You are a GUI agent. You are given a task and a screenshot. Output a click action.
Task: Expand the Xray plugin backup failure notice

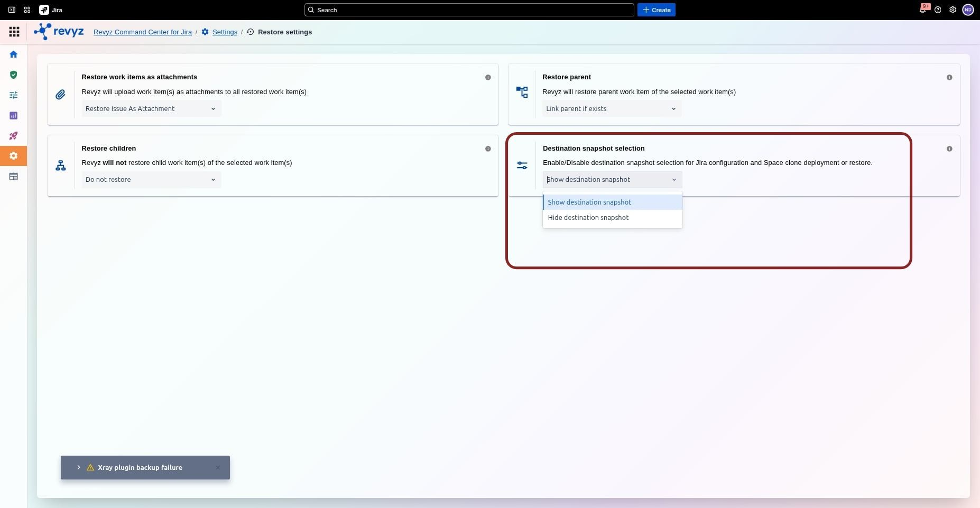[79, 468]
